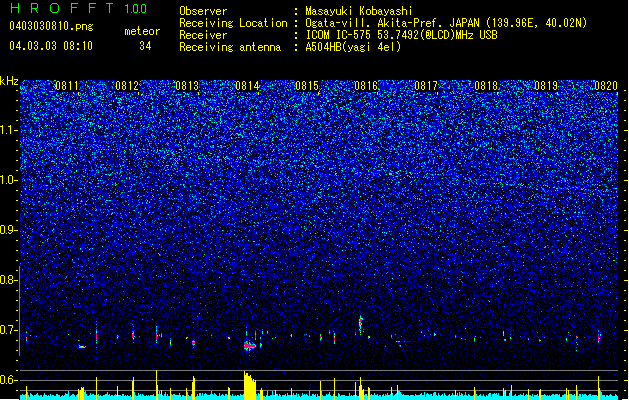Click the strong red meteor echo at 0814

250,345
